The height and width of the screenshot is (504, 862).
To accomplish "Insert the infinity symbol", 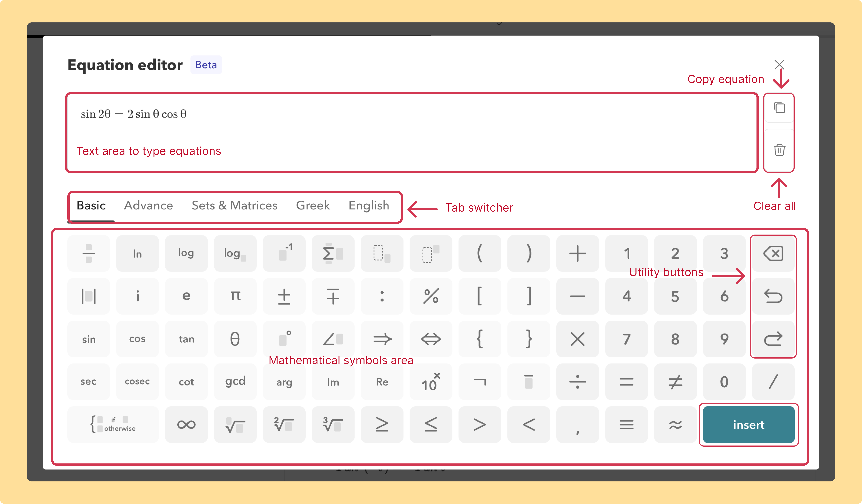I will tap(186, 425).
